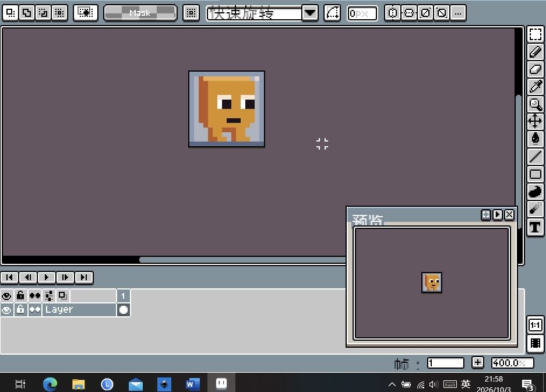
Task: Open the more options ellipsis button
Action: pyautogui.click(x=458, y=13)
